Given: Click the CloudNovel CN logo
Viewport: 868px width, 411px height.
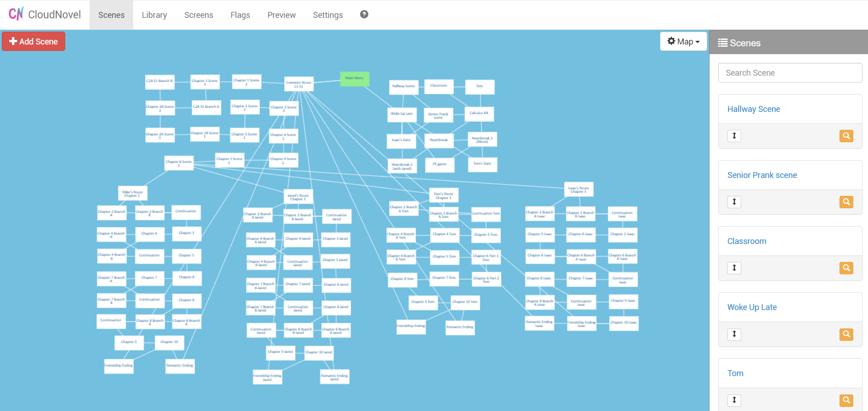Looking at the screenshot, I should (x=16, y=14).
